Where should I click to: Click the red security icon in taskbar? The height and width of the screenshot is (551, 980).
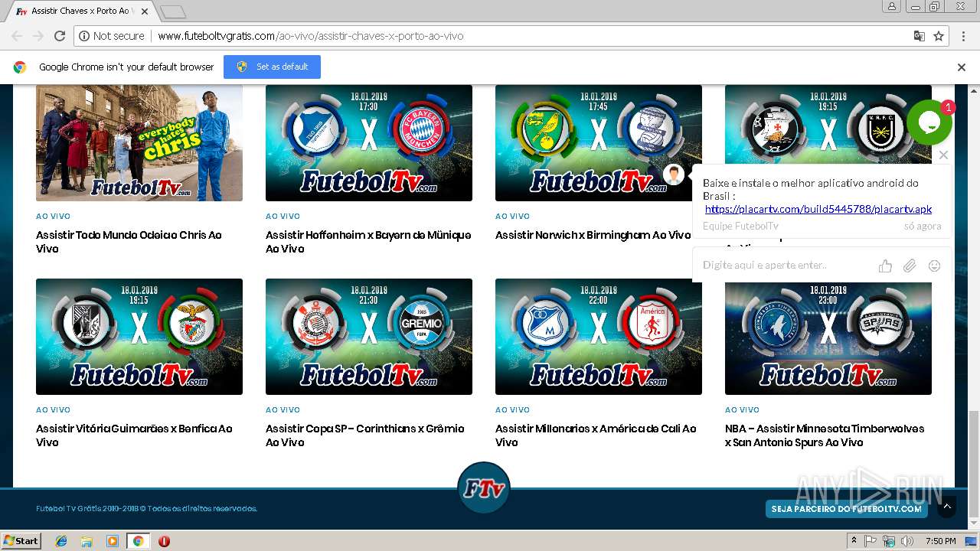pyautogui.click(x=164, y=541)
